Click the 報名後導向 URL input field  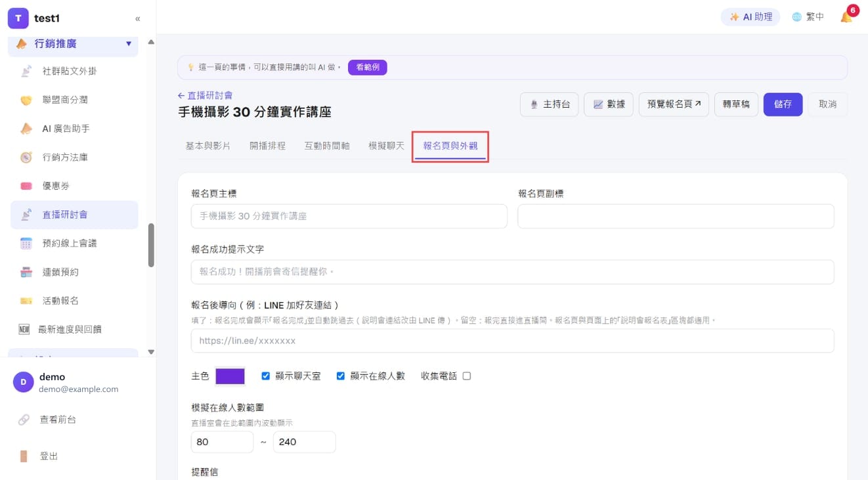coord(513,341)
